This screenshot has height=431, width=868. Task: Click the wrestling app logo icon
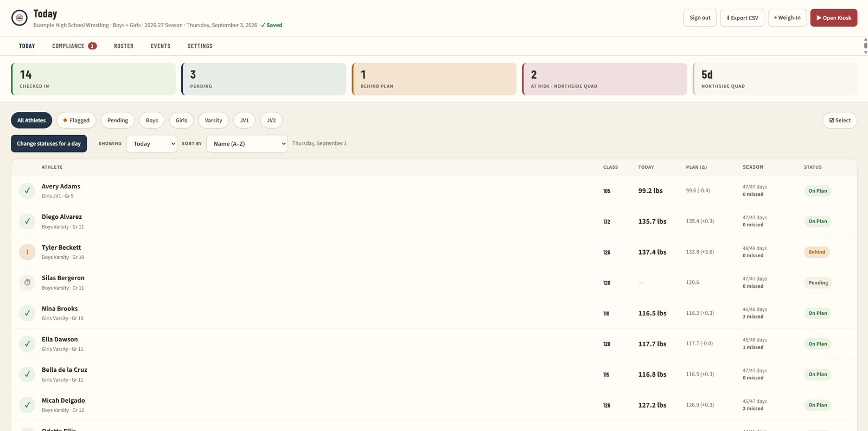tap(20, 18)
